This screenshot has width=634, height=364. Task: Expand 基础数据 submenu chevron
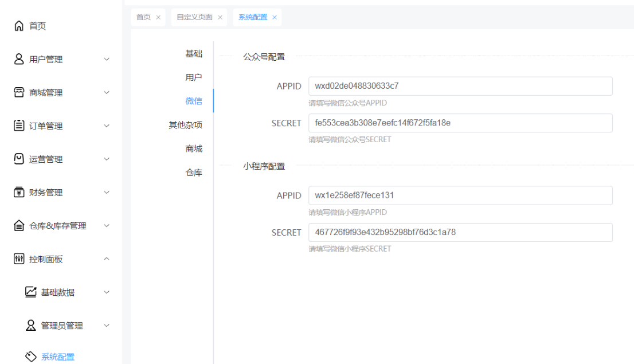point(107,292)
